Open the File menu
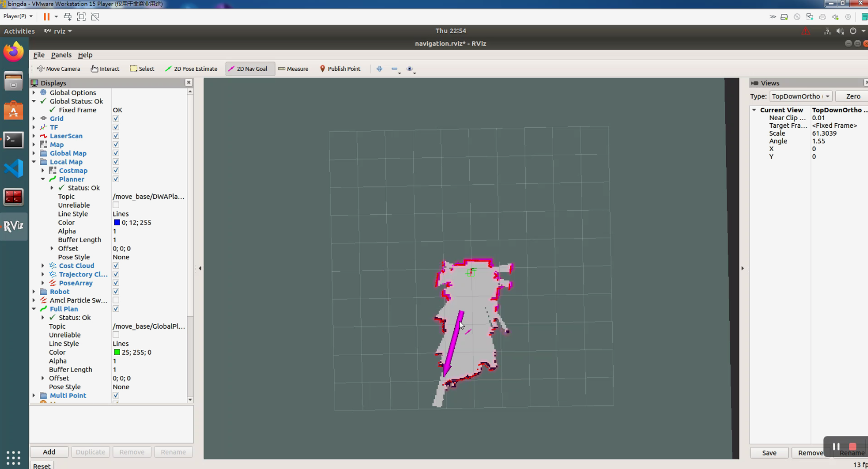Screen dimensions: 868x469 click(x=39, y=55)
